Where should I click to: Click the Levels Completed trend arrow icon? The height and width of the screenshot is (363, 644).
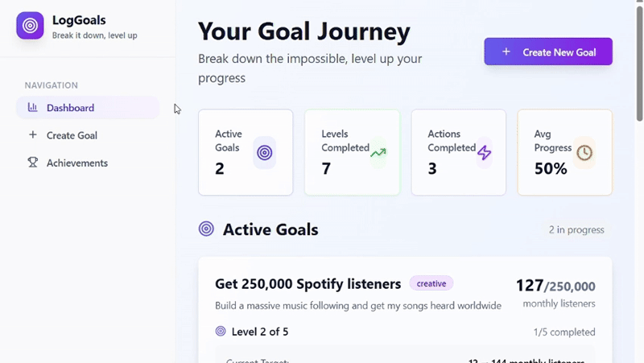[x=378, y=152]
